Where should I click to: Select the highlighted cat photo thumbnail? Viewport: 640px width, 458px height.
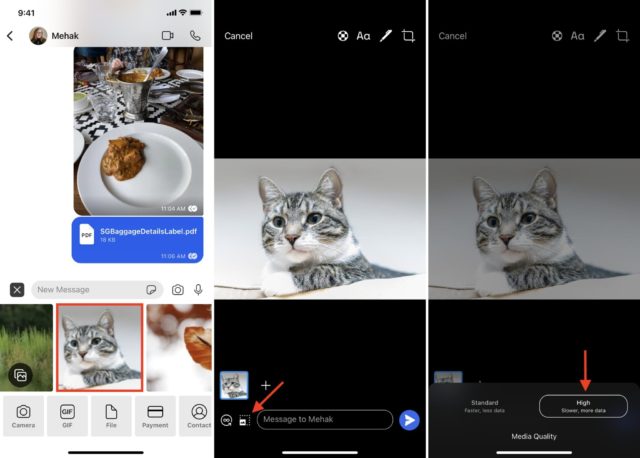click(98, 347)
